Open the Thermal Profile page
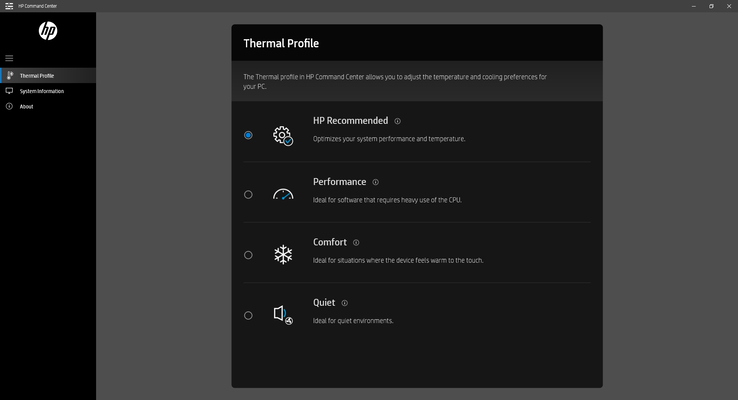Image resolution: width=738 pixels, height=400 pixels. pyautogui.click(x=37, y=75)
